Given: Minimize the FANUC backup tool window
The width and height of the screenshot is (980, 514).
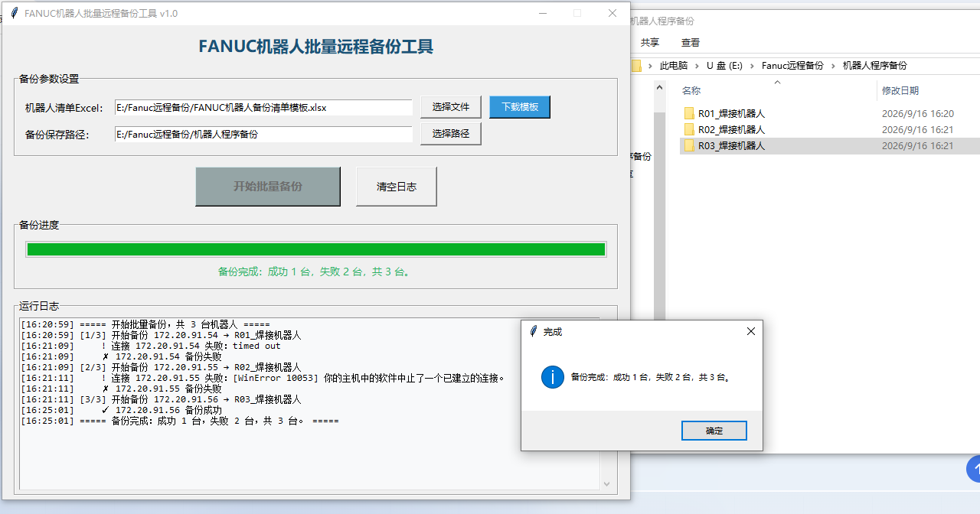Looking at the screenshot, I should pos(543,13).
